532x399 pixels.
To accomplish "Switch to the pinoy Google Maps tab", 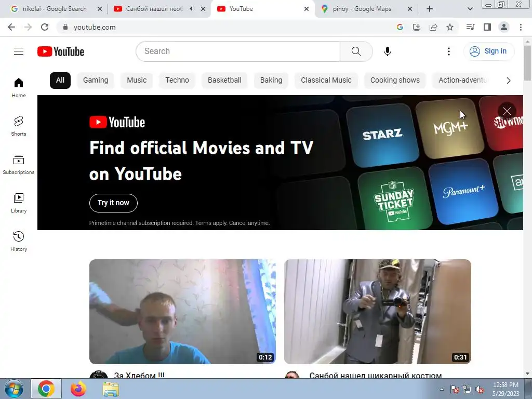I will 362,9.
